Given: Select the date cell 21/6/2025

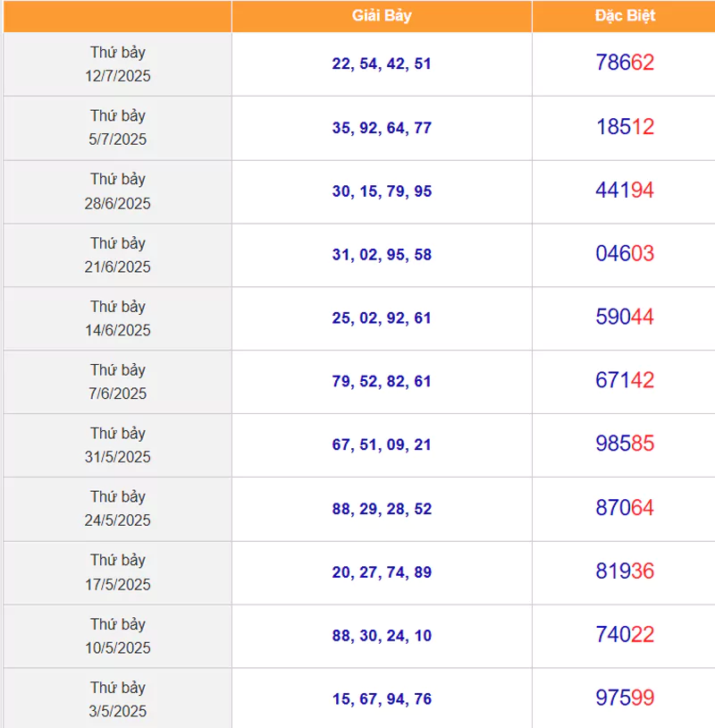Looking at the screenshot, I should click(x=117, y=255).
